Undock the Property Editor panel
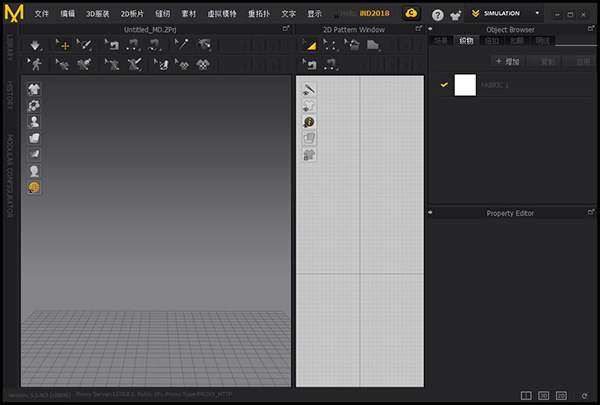The width and height of the screenshot is (600, 405). (591, 212)
